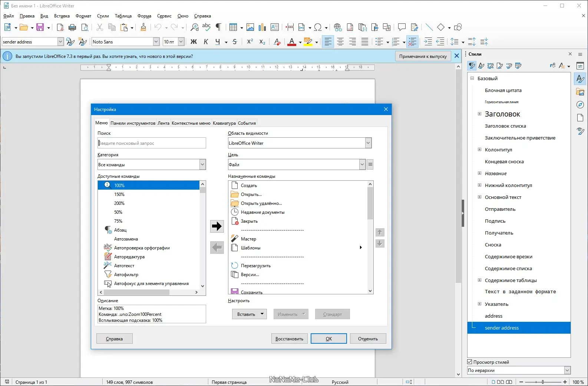The width and height of the screenshot is (588, 386).
Task: Toggle Bold (Ж) formatting button
Action: [194, 42]
